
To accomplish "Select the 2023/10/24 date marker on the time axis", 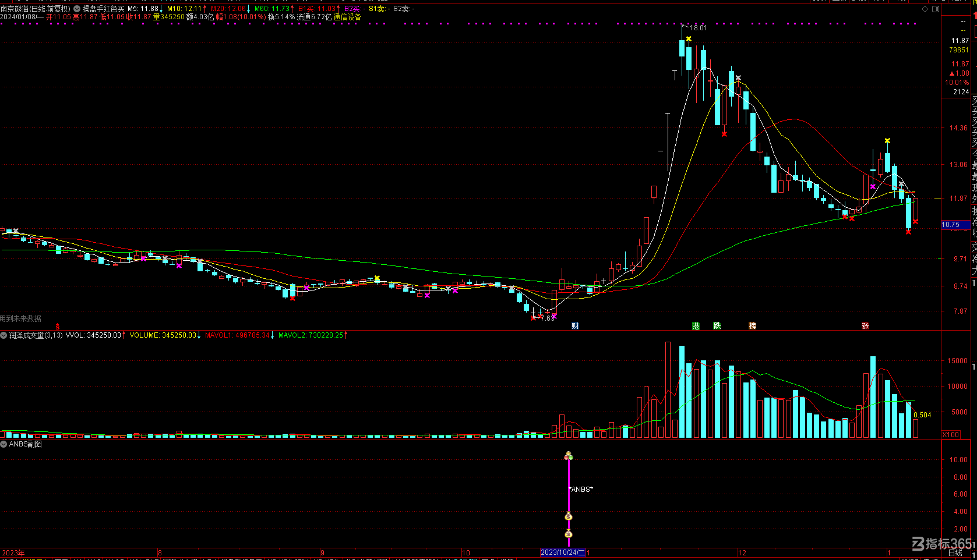I will (563, 552).
